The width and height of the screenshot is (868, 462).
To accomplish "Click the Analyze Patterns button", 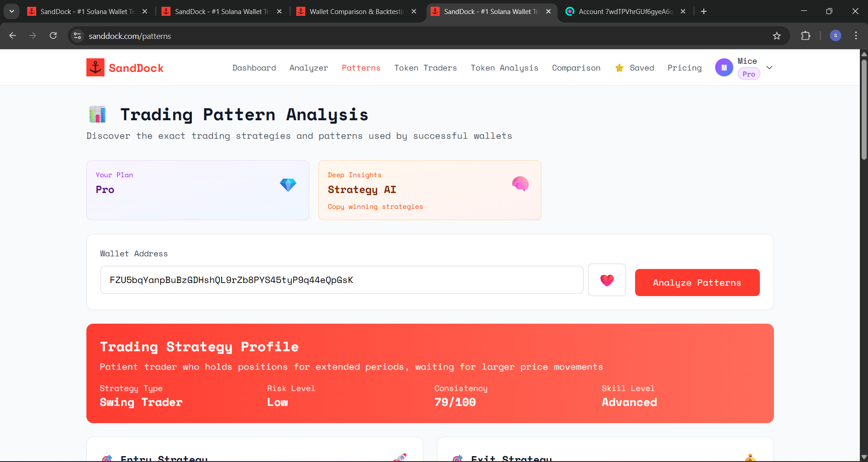I will pos(697,283).
